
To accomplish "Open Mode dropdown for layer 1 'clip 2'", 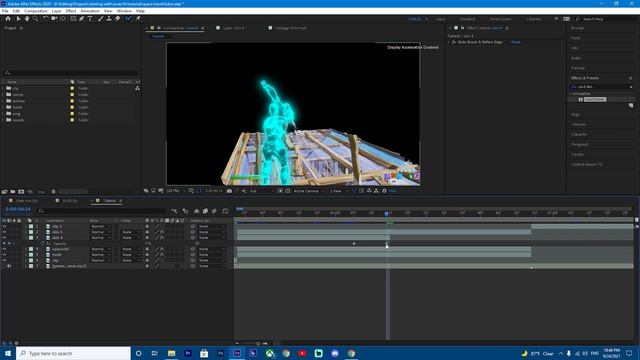I will (100, 226).
